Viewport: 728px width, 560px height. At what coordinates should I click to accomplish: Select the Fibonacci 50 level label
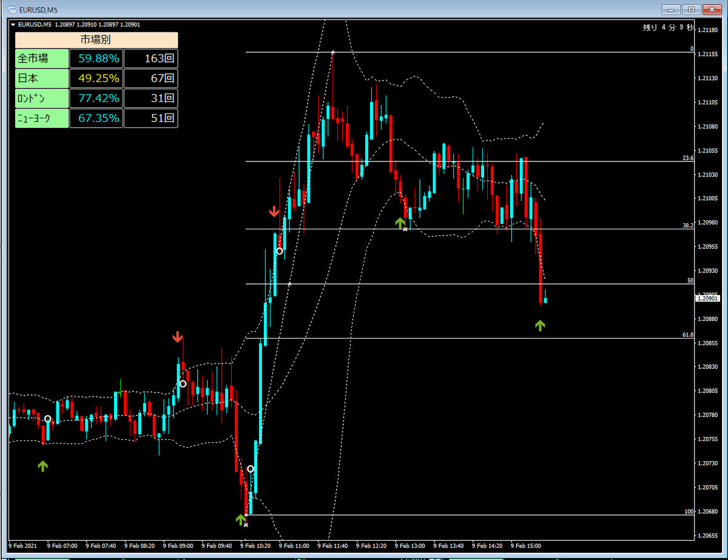pyautogui.click(x=690, y=280)
